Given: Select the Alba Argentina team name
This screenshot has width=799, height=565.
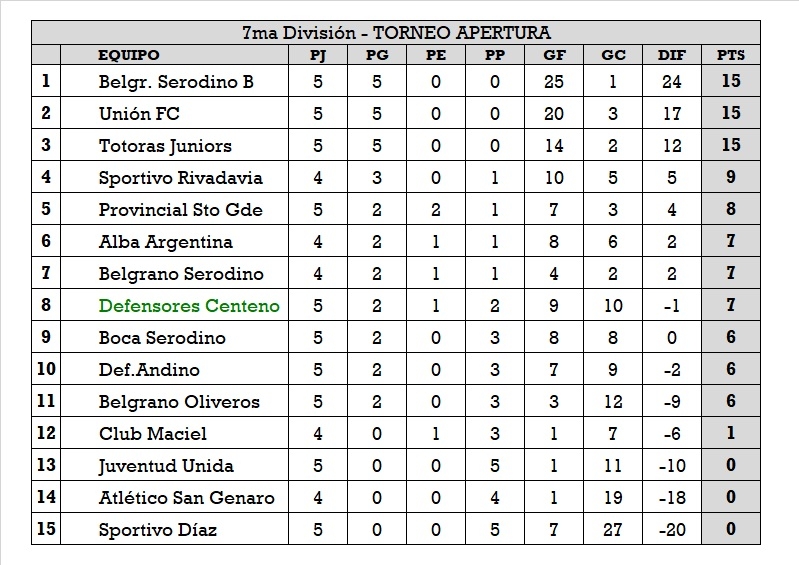Looking at the screenshot, I should [165, 242].
